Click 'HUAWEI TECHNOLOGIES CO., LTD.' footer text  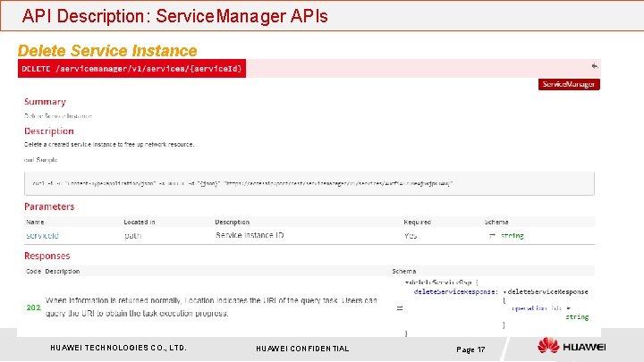(118, 348)
